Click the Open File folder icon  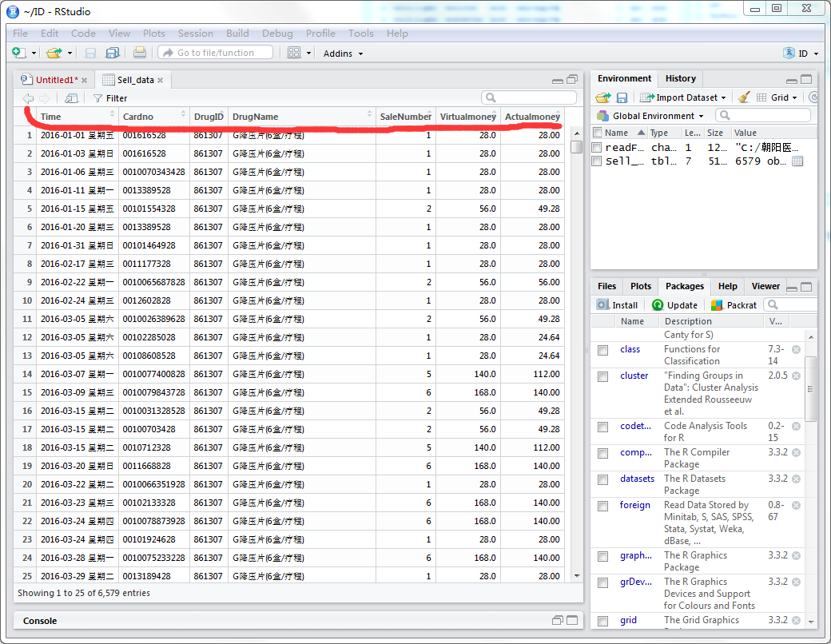pyautogui.click(x=54, y=53)
